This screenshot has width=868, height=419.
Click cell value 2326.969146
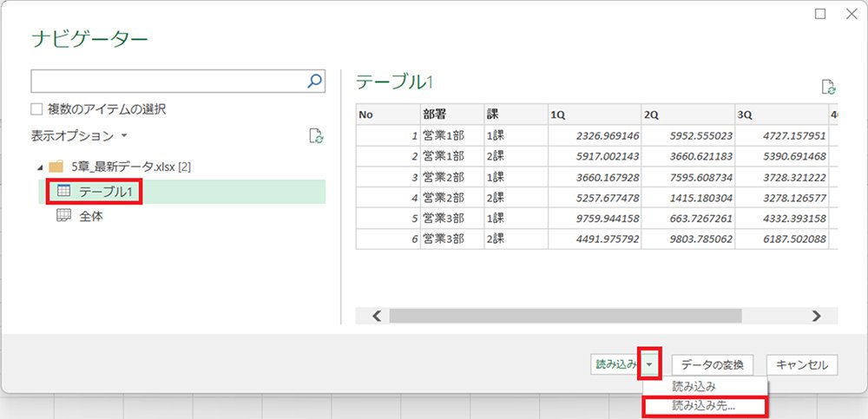608,136
